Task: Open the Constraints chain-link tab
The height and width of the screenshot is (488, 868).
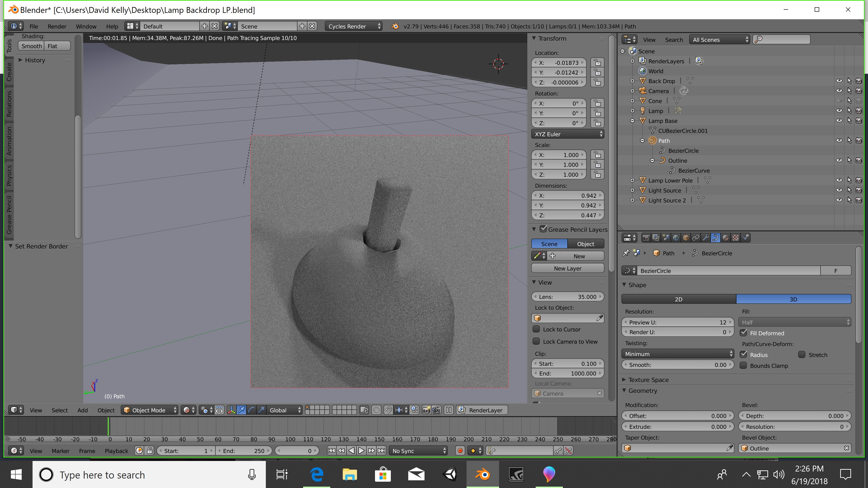Action: pyautogui.click(x=696, y=238)
